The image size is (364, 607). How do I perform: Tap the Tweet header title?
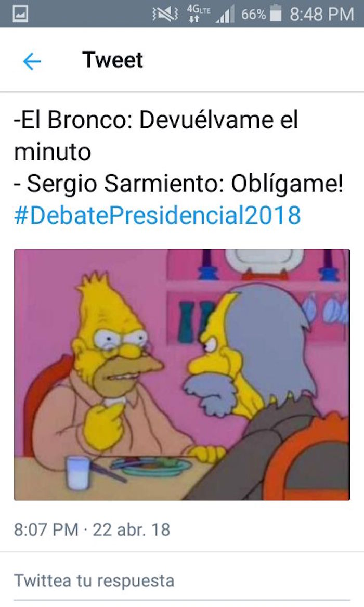[112, 60]
